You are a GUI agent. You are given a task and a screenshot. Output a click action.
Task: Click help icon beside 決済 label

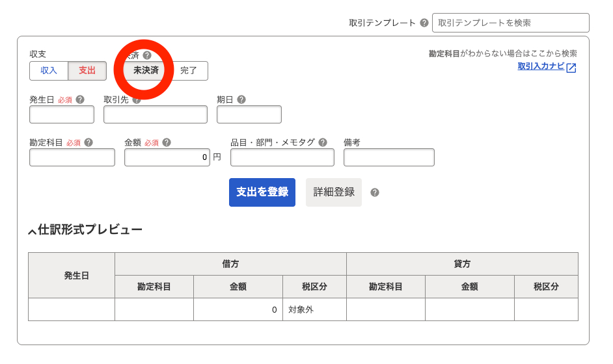tap(147, 55)
